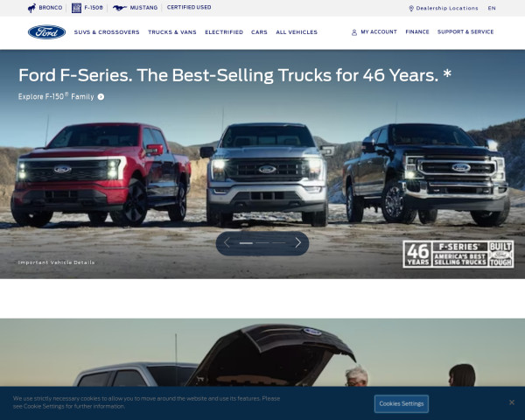Screen dimensions: 525x420
Task: Go to previous carousel slide arrow
Action: 227,243
